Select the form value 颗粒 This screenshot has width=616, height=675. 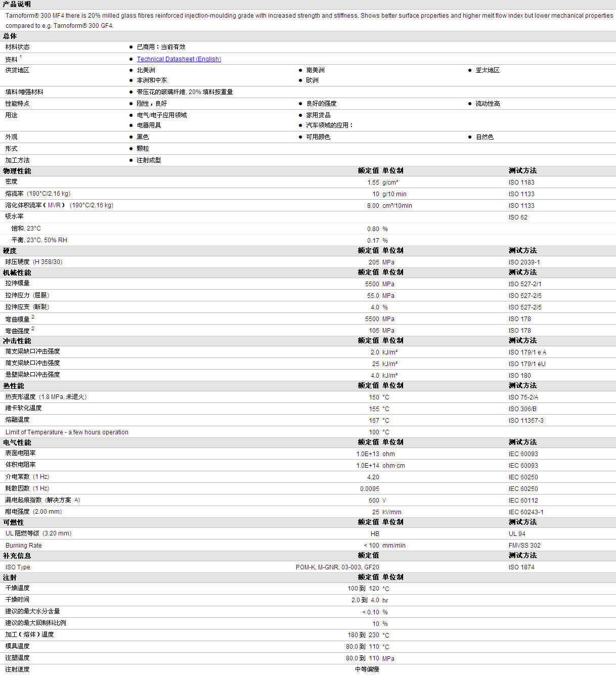pos(143,149)
